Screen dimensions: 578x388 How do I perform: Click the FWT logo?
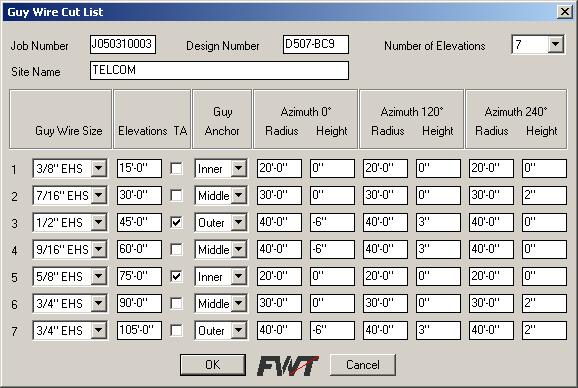coord(288,366)
